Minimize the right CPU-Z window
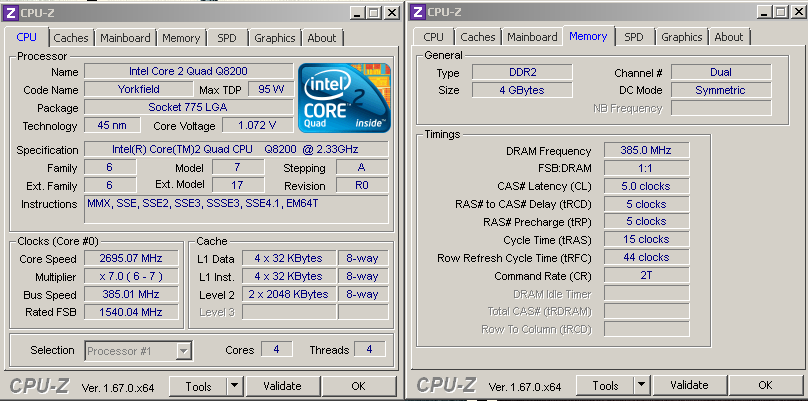The height and width of the screenshot is (401, 808). tap(763, 12)
